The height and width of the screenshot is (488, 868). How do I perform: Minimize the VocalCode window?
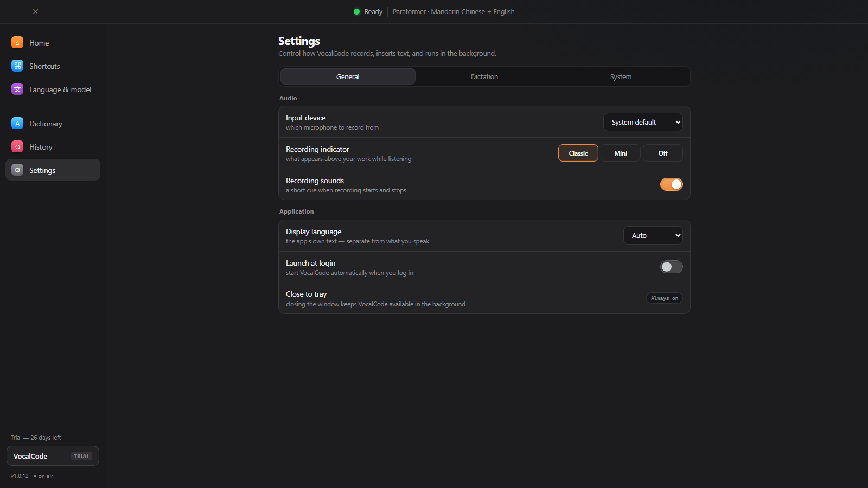[x=17, y=11]
